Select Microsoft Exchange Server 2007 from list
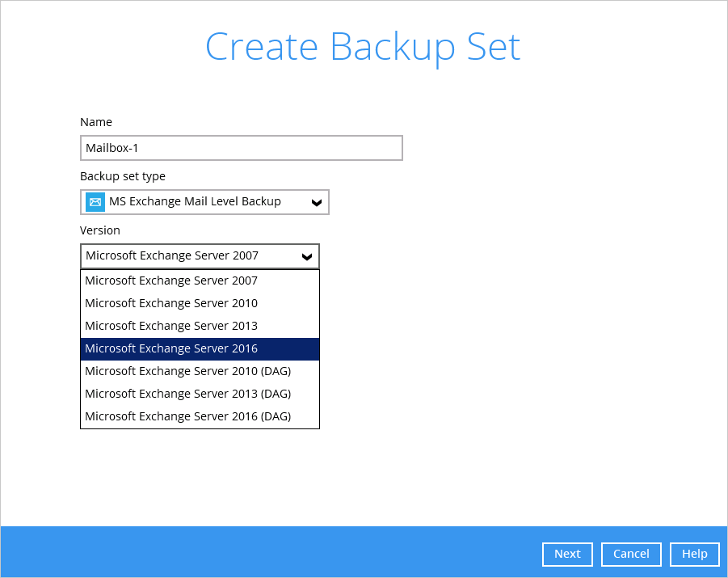This screenshot has width=728, height=578. (200, 281)
